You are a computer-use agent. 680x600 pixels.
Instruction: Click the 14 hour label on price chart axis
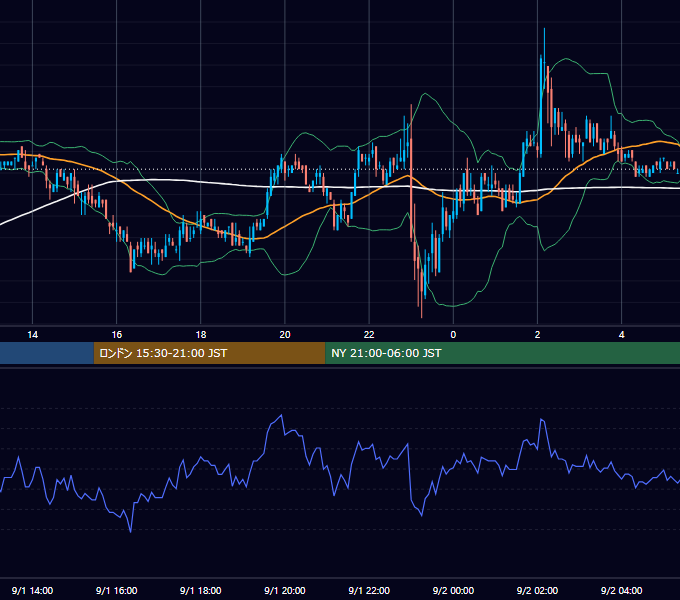tap(33, 335)
